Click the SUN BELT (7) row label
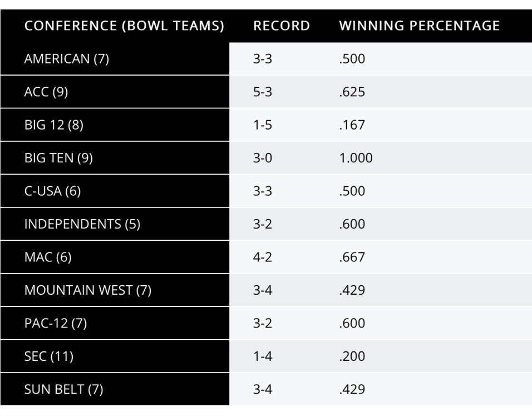 (x=64, y=389)
